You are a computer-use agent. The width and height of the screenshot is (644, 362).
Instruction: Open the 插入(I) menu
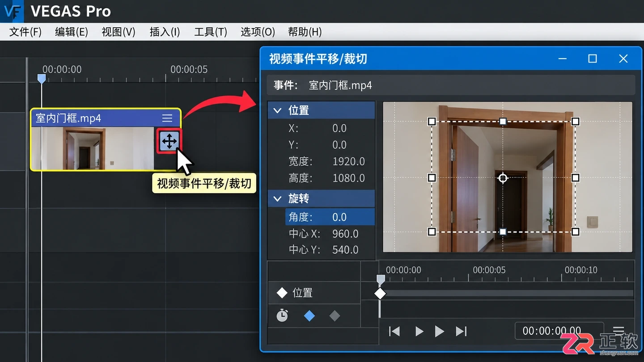coord(165,32)
